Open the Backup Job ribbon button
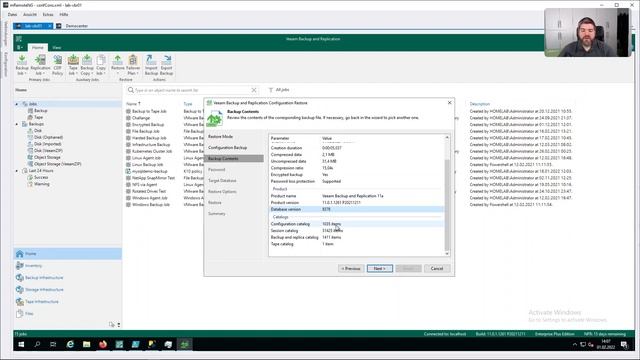The image size is (640, 360). (x=22, y=65)
